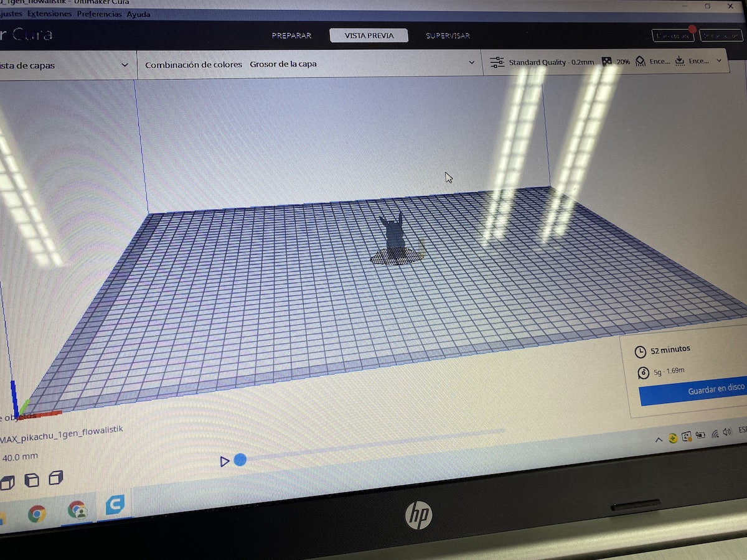The image size is (747, 560).
Task: Click the blue simulation slider handle
Action: click(240, 460)
